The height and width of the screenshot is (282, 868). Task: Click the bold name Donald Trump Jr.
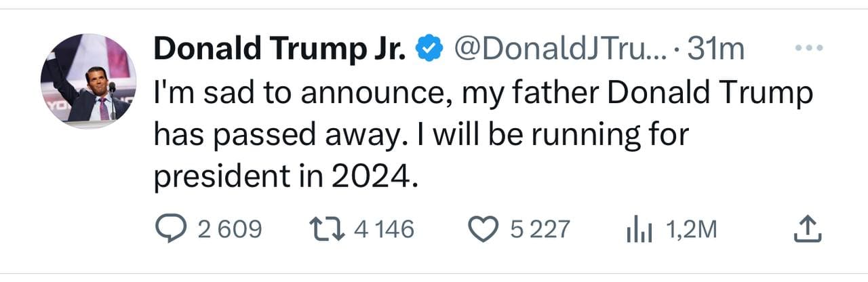[x=280, y=48]
